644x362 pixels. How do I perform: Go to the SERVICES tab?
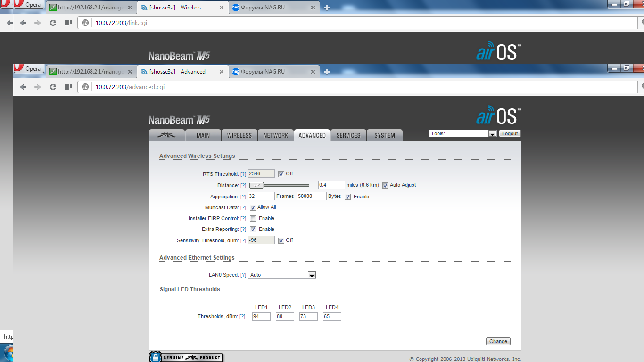pos(348,135)
